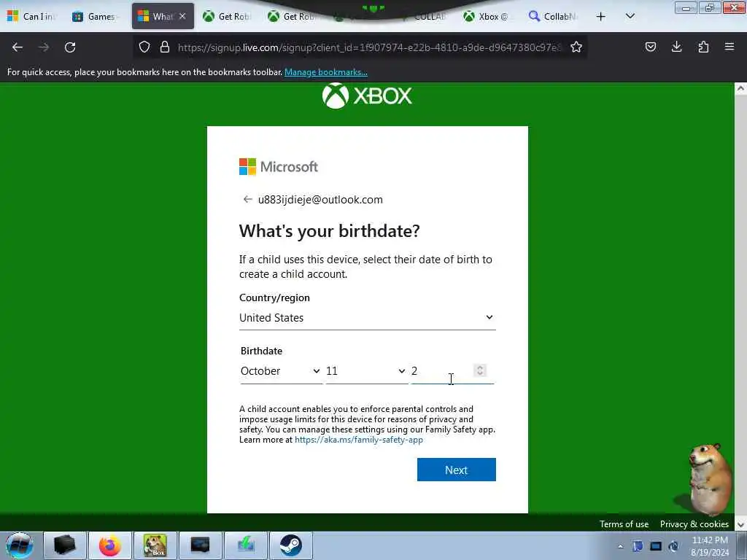Switch to first 'Get Rob' tab
Image resolution: width=747 pixels, height=560 pixels.
coord(228,16)
